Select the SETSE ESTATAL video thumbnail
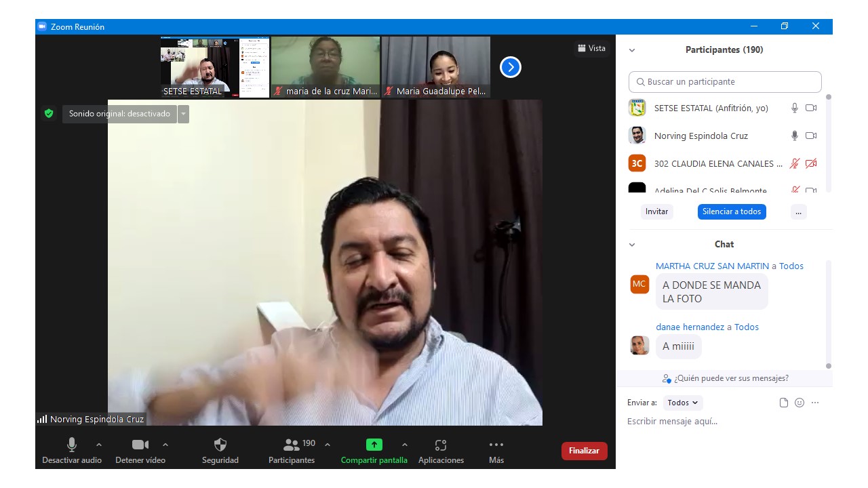This screenshot has width=868, height=488. pyautogui.click(x=214, y=67)
